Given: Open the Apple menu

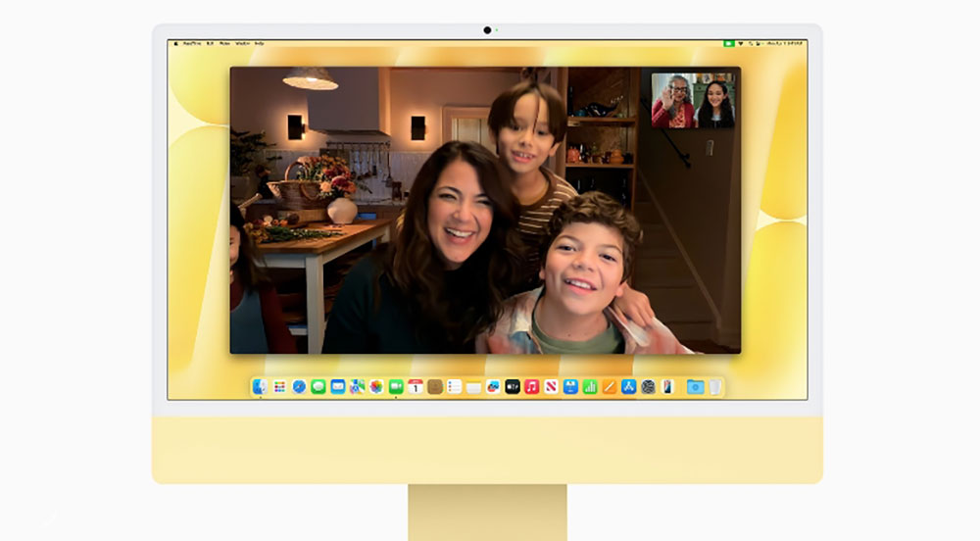Looking at the screenshot, I should coord(176,44).
